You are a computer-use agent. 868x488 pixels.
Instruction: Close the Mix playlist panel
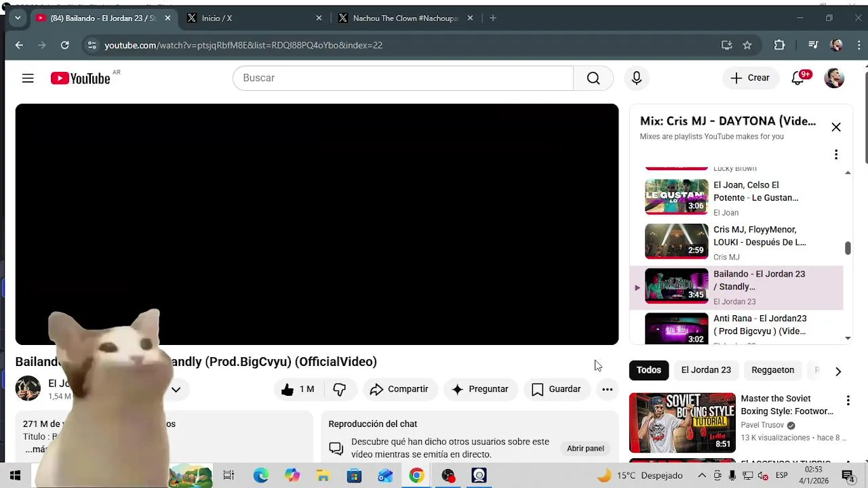coord(836,127)
